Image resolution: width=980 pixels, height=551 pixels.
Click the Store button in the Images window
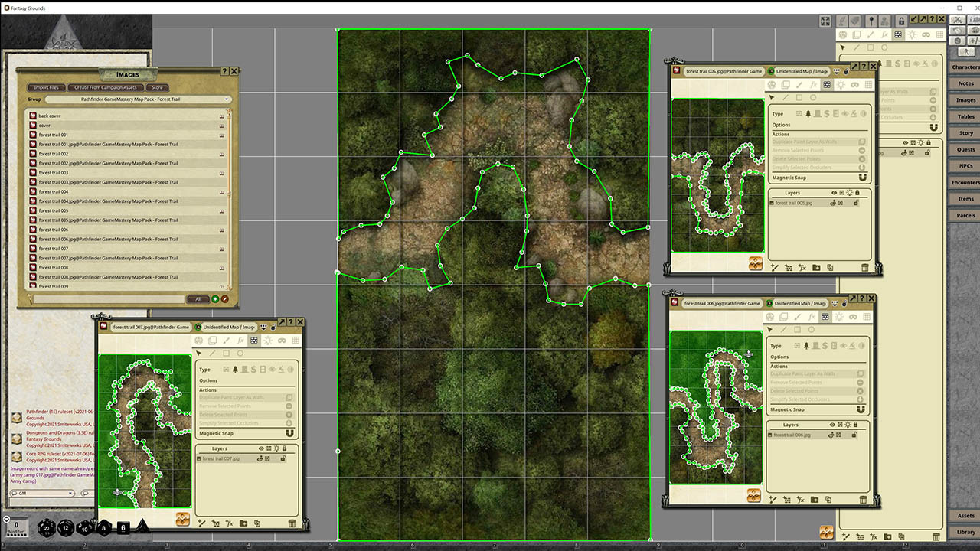tap(157, 87)
